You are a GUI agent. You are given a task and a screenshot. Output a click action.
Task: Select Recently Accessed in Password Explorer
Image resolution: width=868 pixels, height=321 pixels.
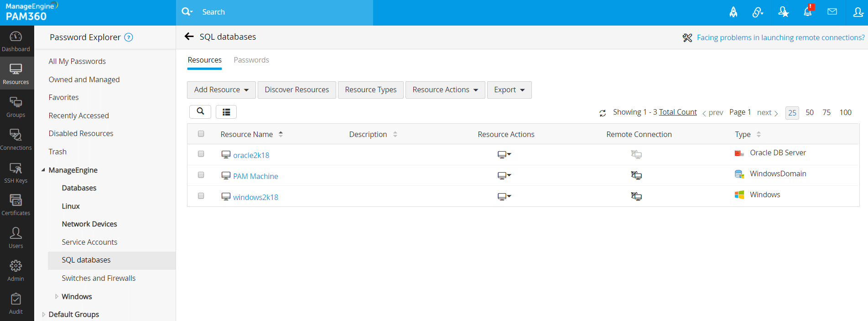click(x=78, y=116)
